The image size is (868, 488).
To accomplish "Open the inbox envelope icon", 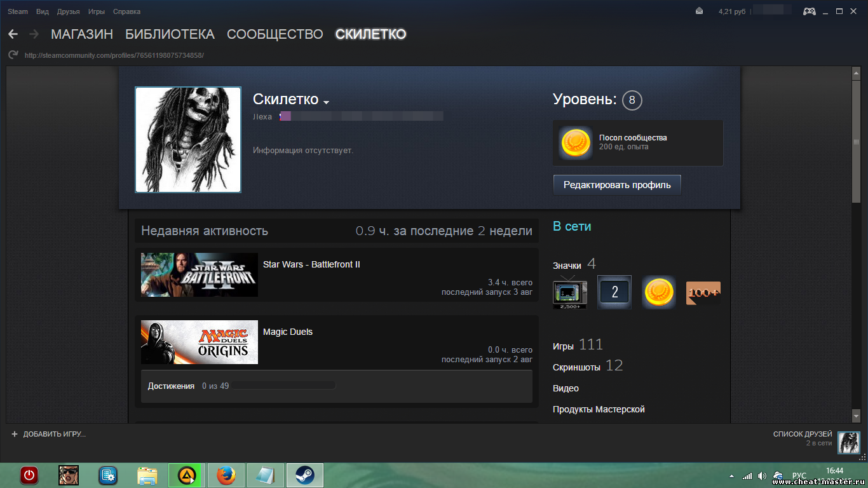I will click(699, 11).
